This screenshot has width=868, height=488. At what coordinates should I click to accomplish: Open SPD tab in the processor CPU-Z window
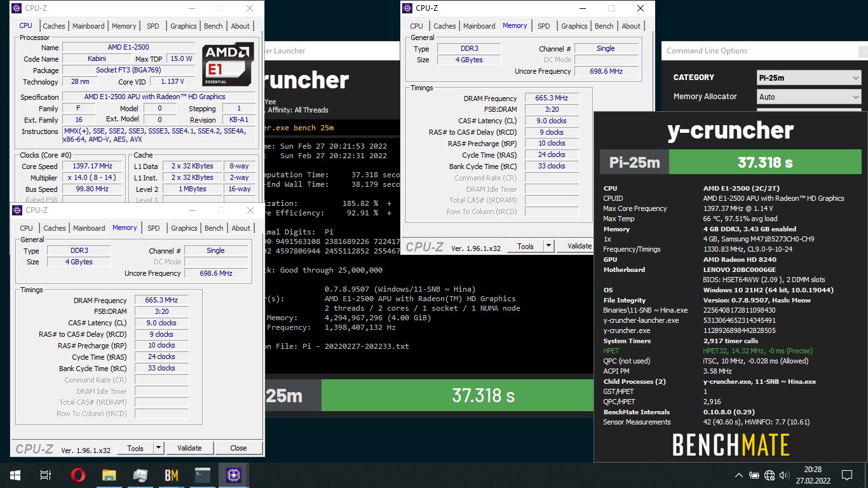(x=153, y=26)
